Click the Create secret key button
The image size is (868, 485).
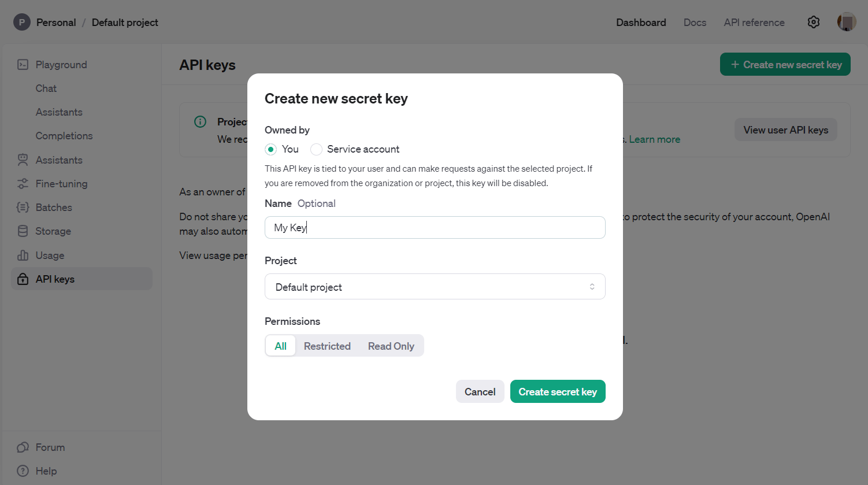(x=558, y=392)
